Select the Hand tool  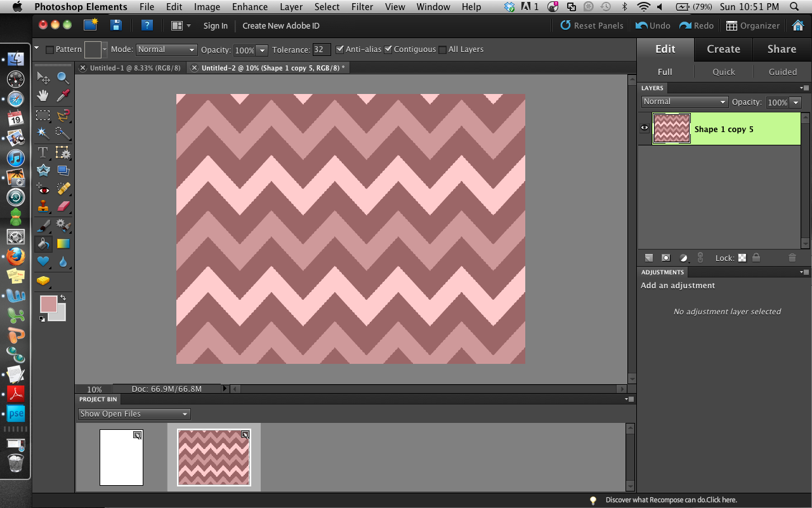click(43, 97)
